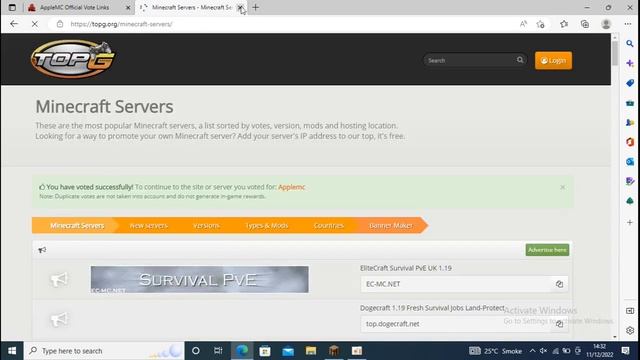The image size is (640, 360).
Task: Click the TopG logo
Action: (x=73, y=59)
